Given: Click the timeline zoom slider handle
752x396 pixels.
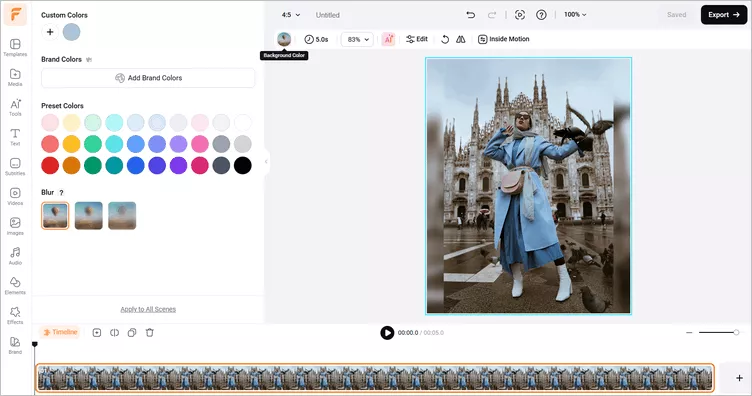Looking at the screenshot, I should (x=736, y=332).
